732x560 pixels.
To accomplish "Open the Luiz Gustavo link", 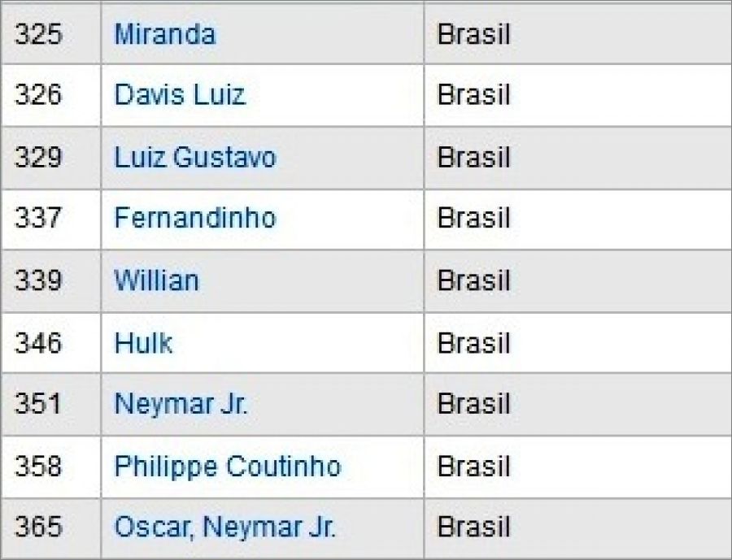I will (195, 157).
